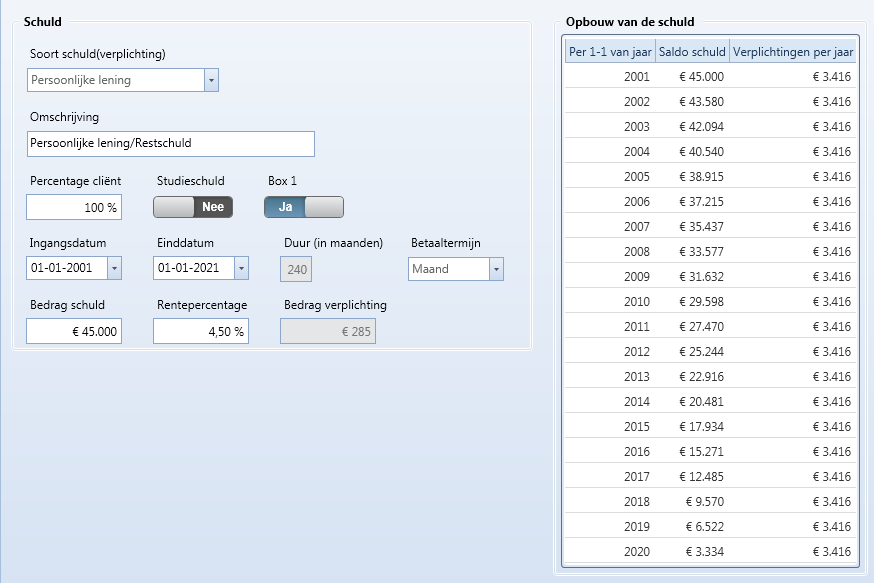Click the Percentage cliënt input field

coord(74,208)
